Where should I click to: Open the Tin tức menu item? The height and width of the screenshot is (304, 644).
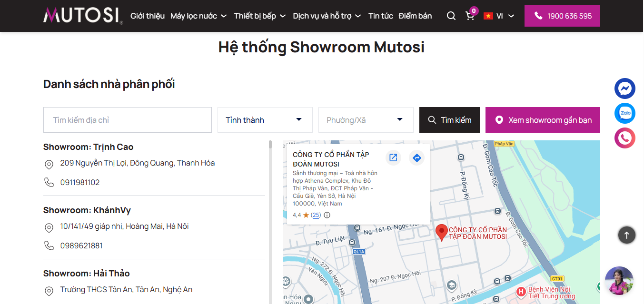381,16
